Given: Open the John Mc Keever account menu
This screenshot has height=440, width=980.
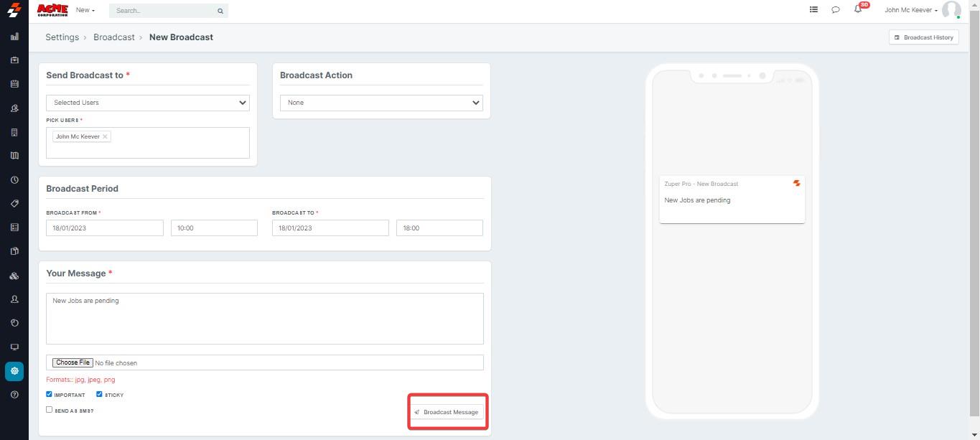Looking at the screenshot, I should tap(911, 10).
